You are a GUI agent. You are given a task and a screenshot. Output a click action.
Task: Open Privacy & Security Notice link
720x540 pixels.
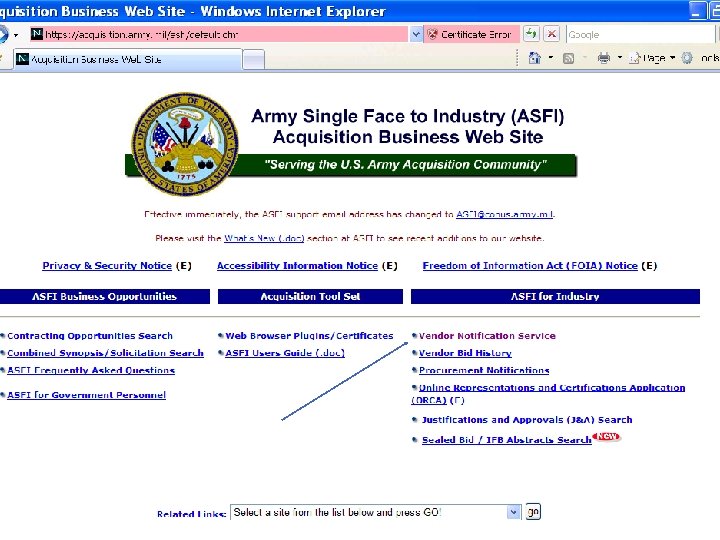click(x=107, y=265)
